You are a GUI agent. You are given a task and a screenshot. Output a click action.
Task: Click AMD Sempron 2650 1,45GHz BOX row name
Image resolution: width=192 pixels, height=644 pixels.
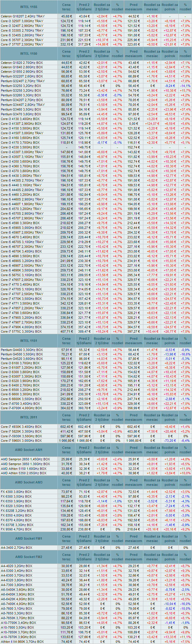pyautogui.click(x=25, y=459)
